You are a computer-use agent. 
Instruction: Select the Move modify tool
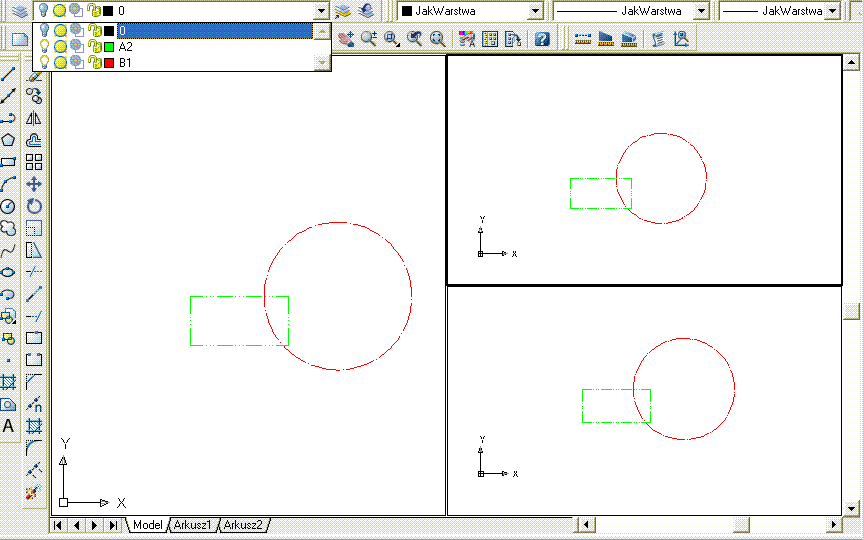point(34,184)
